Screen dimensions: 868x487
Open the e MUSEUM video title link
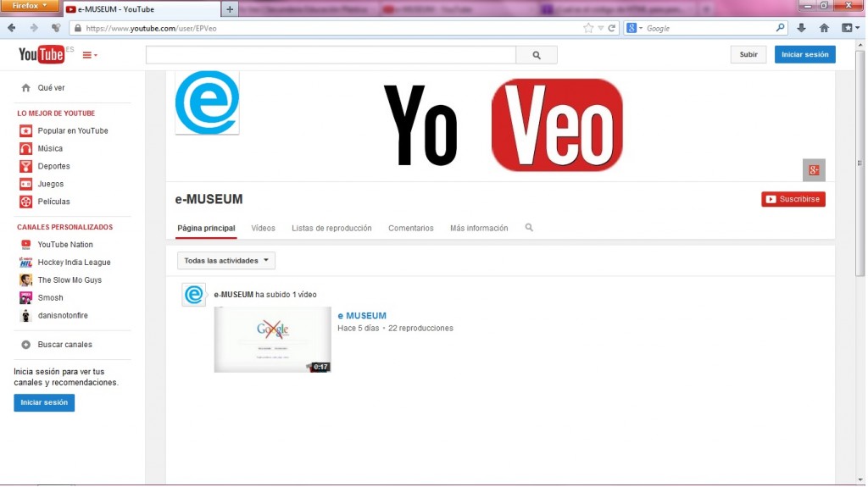(362, 316)
